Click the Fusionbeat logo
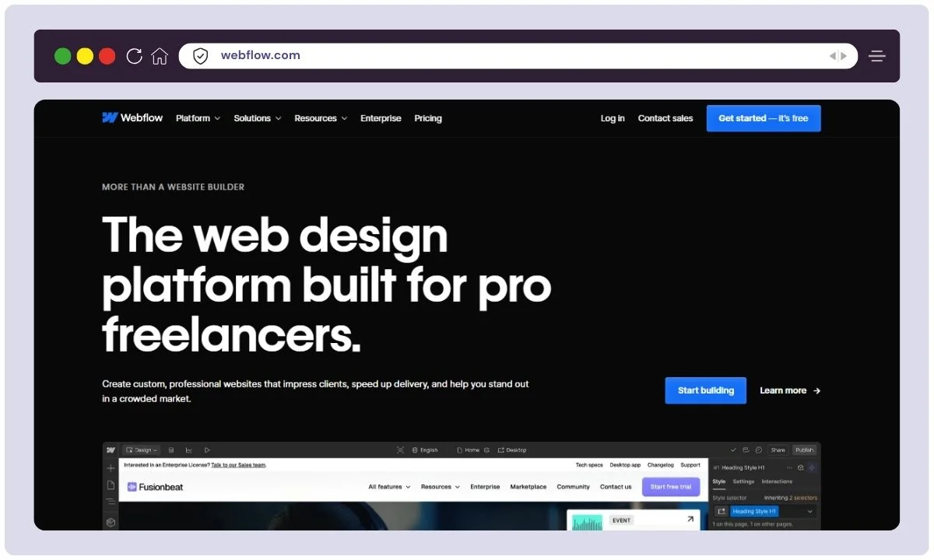Image resolution: width=934 pixels, height=560 pixels. pyautogui.click(x=156, y=487)
